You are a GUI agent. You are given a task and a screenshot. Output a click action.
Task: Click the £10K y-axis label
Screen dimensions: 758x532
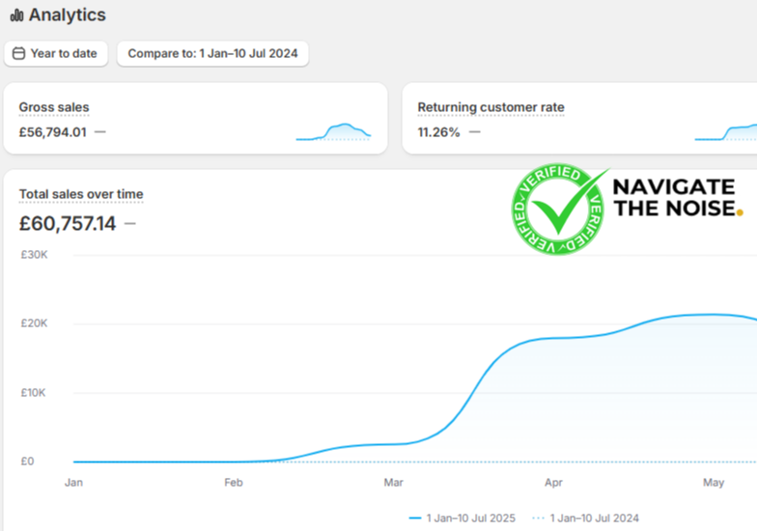coord(33,393)
